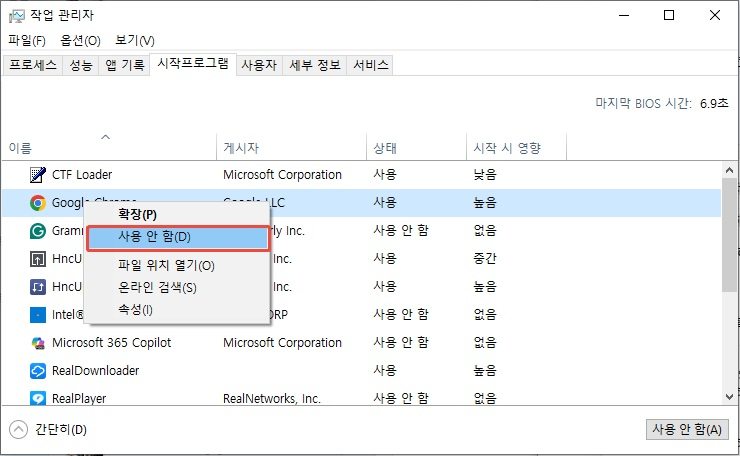
Task: Choose 파일 위치 열기(O) in the context menu
Action: (178, 265)
